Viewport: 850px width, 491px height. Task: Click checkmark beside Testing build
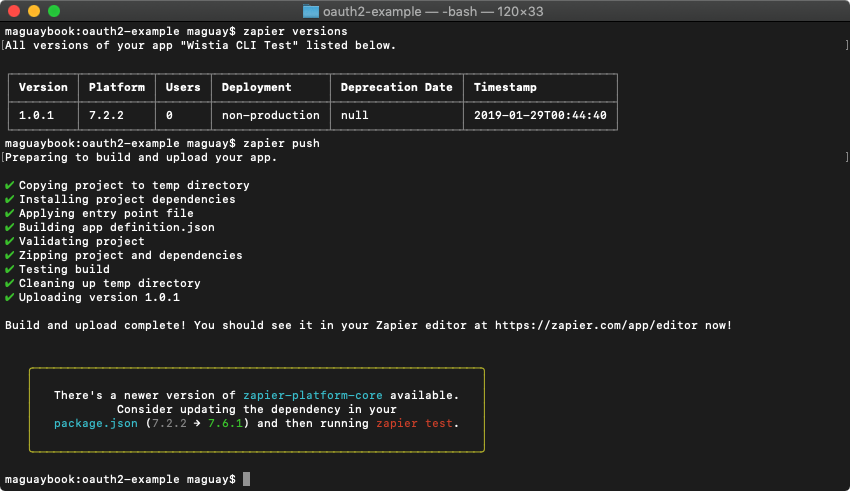click(9, 269)
